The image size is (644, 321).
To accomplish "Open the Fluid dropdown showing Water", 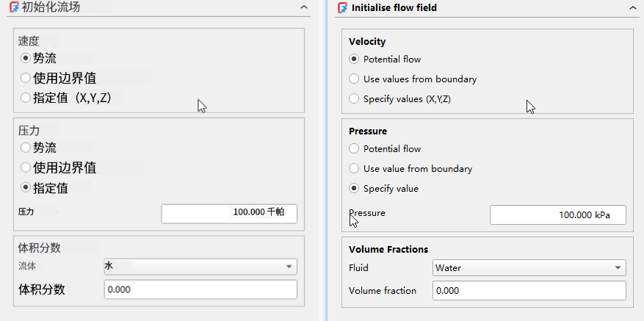I will pos(529,268).
